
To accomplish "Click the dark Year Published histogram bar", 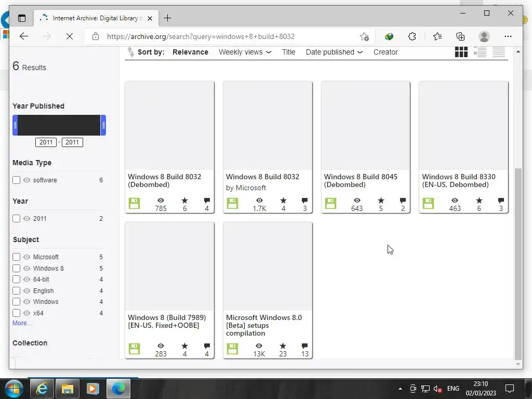I will click(59, 125).
